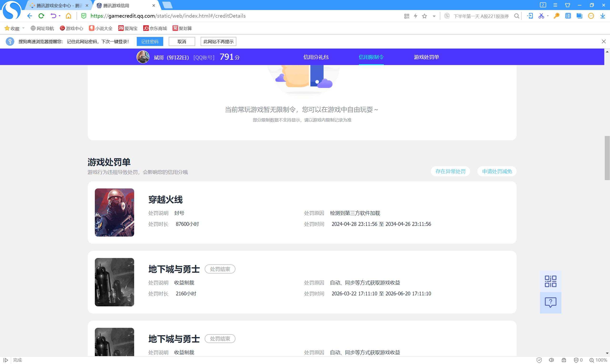This screenshot has height=364, width=610.
Task: Open 京东商城 bookmark
Action: 155,28
